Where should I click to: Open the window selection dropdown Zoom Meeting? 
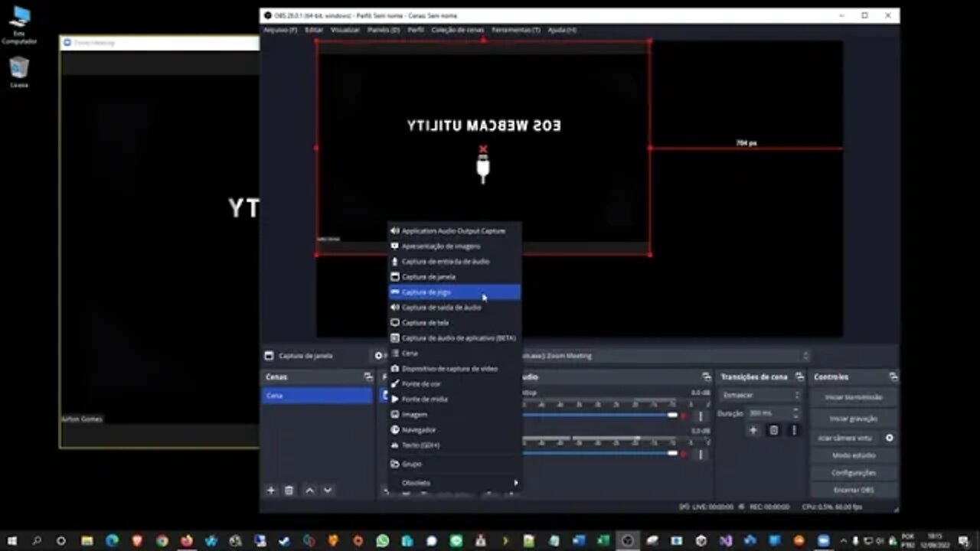665,356
